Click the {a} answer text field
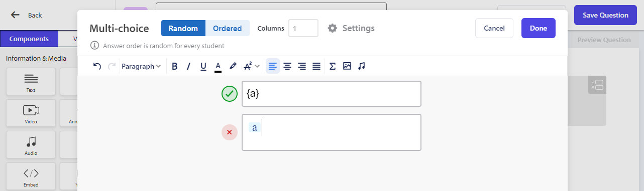This screenshot has height=191, width=644. coord(332,94)
